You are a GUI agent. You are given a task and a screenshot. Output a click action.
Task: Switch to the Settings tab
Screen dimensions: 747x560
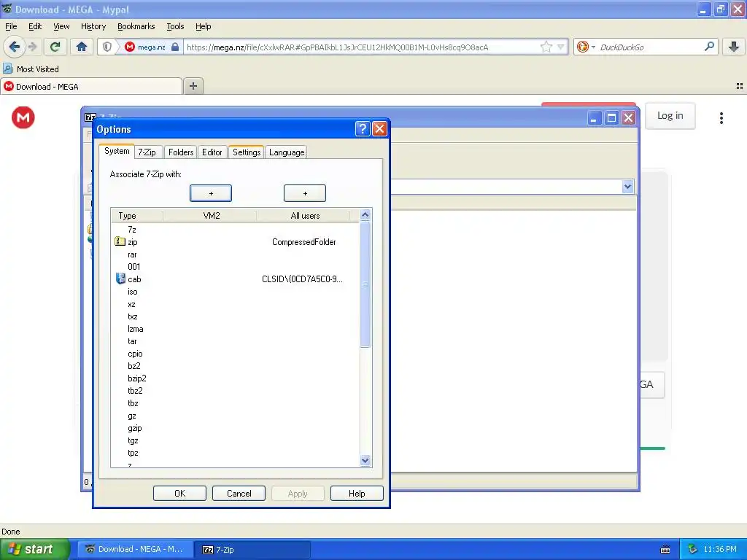pos(247,152)
